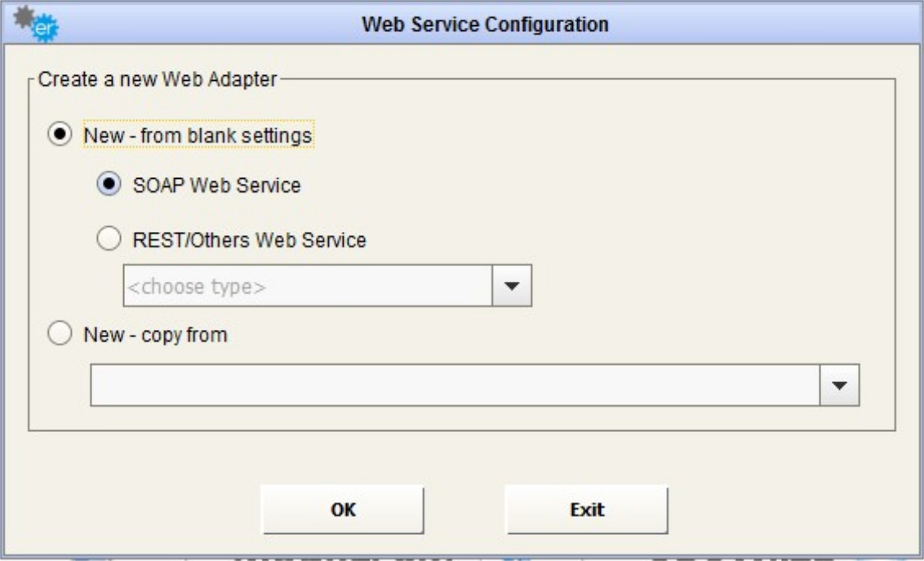Click the "SOAP Web Service" label text
The width and height of the screenshot is (924, 561).
click(x=216, y=186)
